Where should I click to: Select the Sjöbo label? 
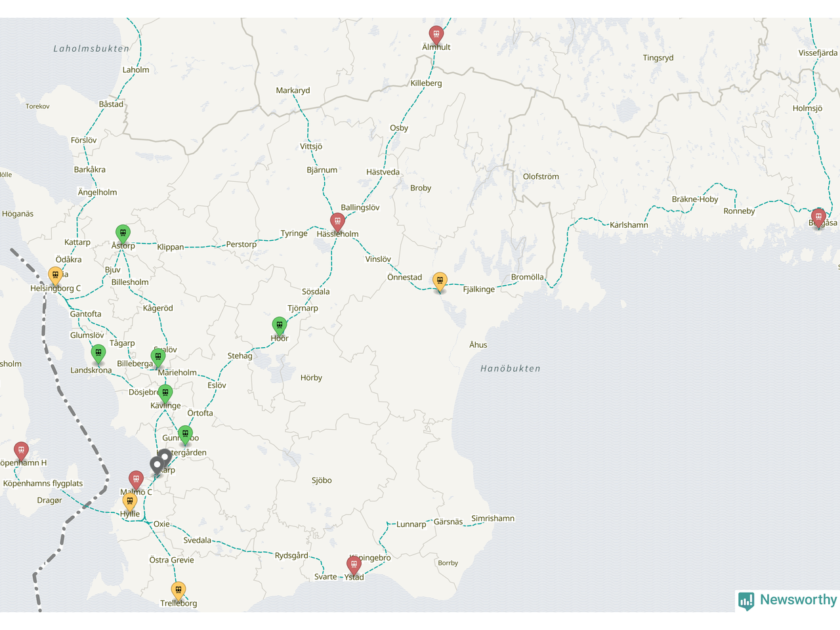pos(322,480)
